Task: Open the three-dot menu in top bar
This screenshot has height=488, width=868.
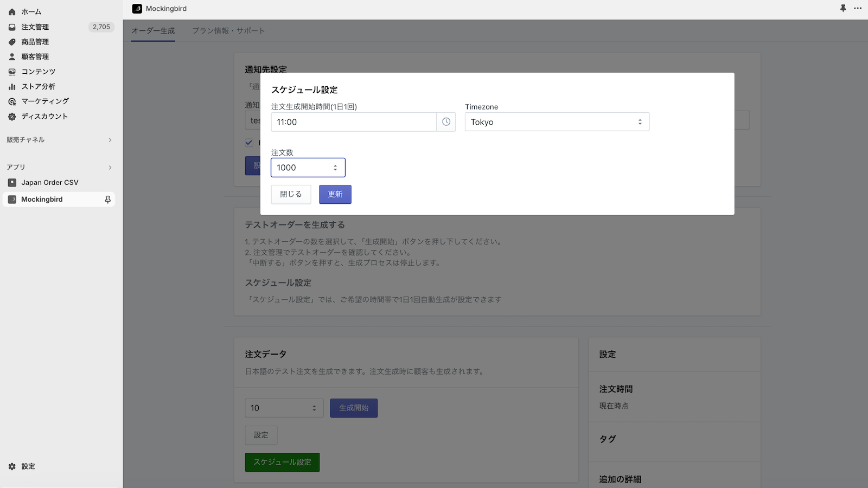Action: pyautogui.click(x=858, y=9)
